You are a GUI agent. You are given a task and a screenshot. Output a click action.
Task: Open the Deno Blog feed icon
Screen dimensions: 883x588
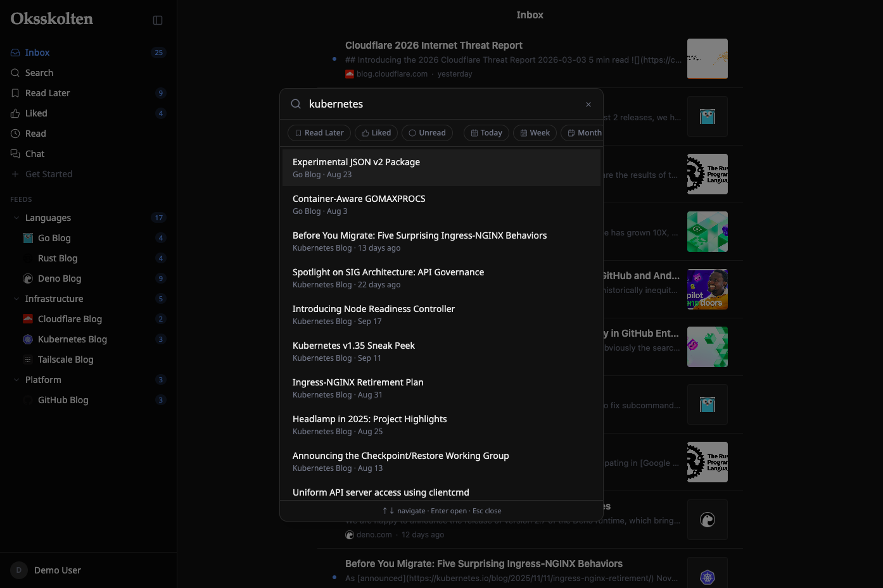[x=28, y=278]
